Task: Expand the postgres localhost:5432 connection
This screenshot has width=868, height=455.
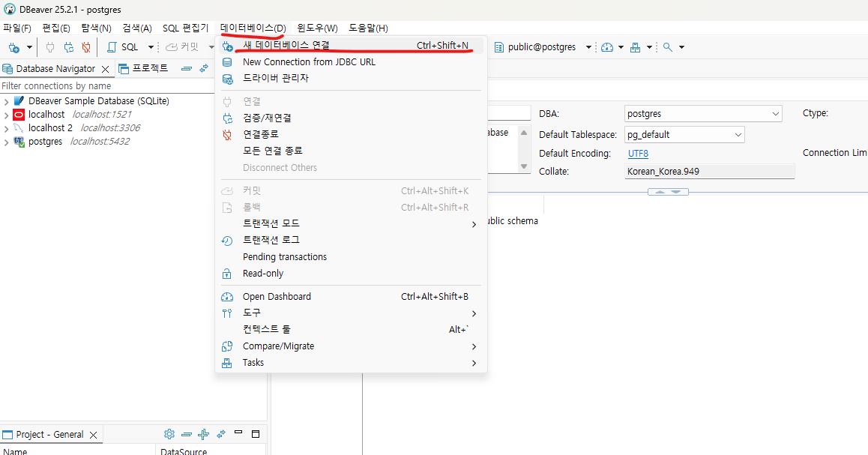Action: coord(6,142)
